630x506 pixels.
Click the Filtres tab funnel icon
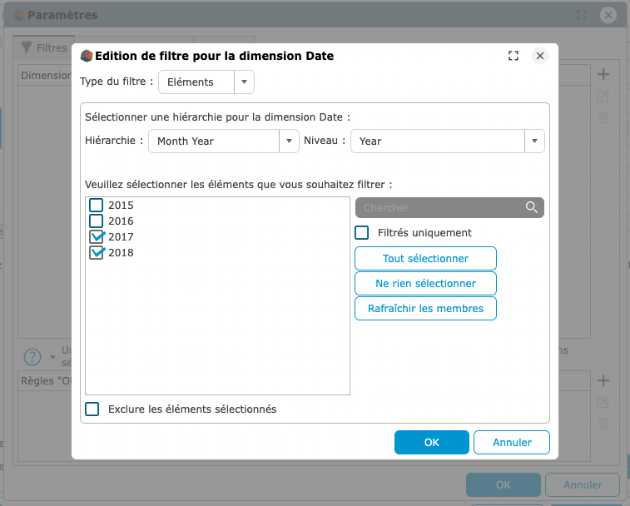(x=27, y=47)
